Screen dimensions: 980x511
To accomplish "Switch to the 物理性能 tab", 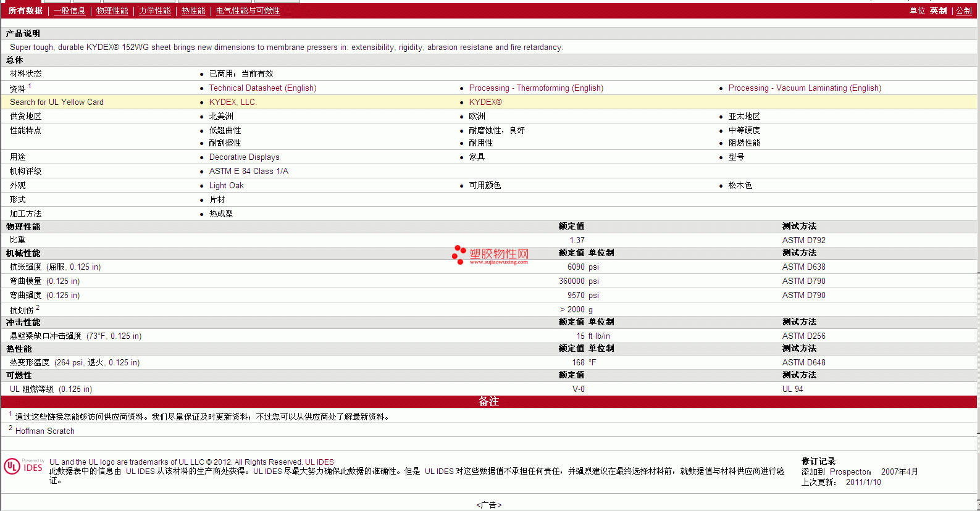I will tap(112, 11).
